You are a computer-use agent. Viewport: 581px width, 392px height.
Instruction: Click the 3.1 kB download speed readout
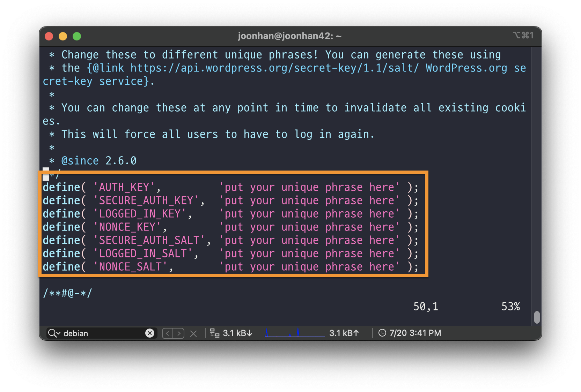coord(237,333)
